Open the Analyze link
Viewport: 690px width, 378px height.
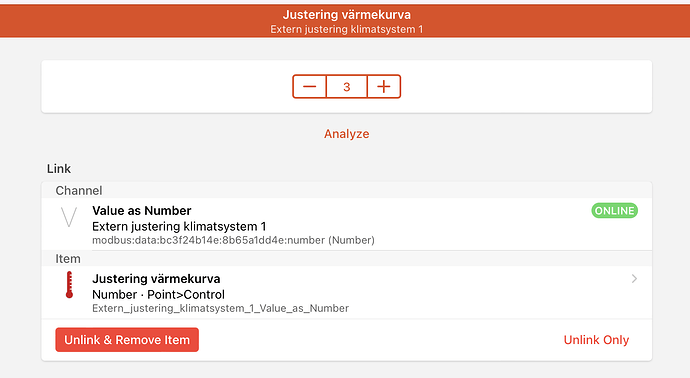347,134
